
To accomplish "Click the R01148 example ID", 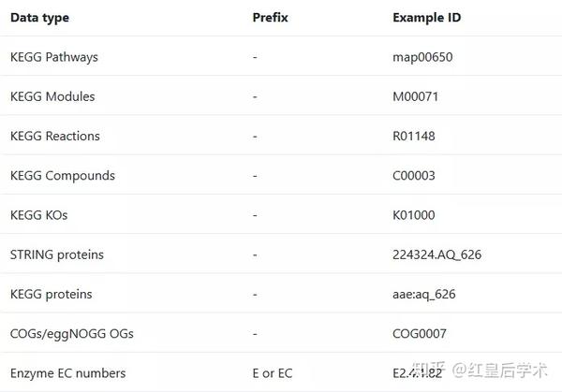I will point(414,136).
